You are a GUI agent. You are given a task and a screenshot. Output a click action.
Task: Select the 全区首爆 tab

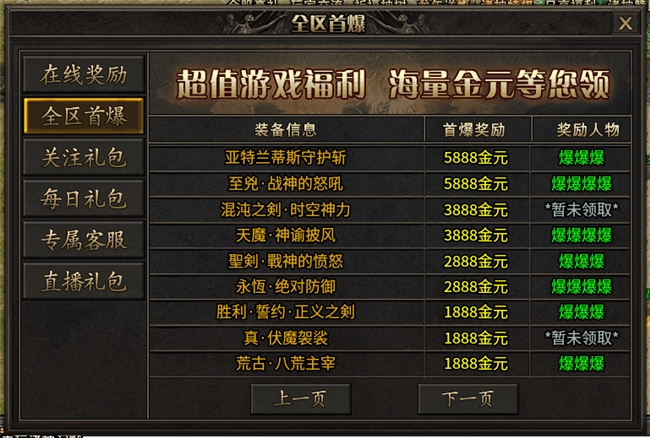[x=83, y=116]
